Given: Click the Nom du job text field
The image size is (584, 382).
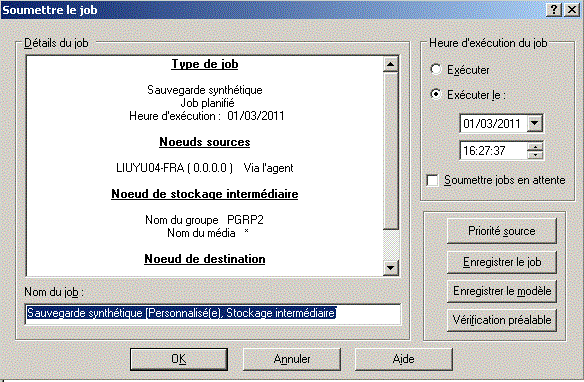Looking at the screenshot, I should (213, 314).
